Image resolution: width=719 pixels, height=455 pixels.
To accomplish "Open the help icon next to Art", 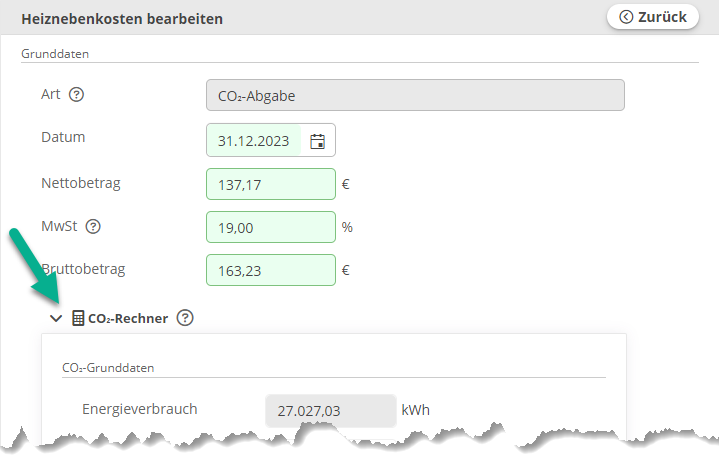I will pos(76,94).
